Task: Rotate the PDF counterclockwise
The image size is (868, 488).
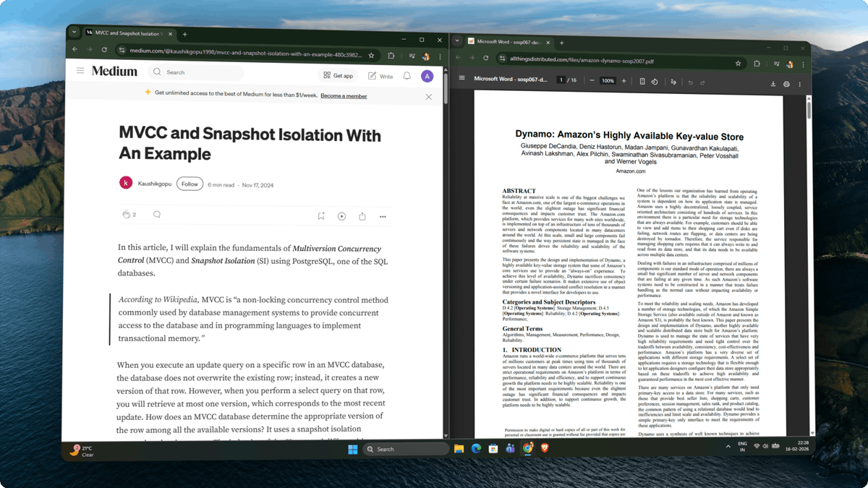Action: point(655,82)
